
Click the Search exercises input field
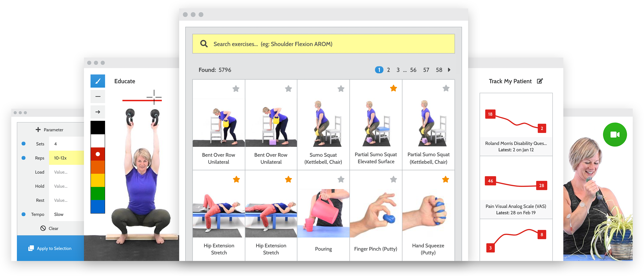[x=323, y=44]
